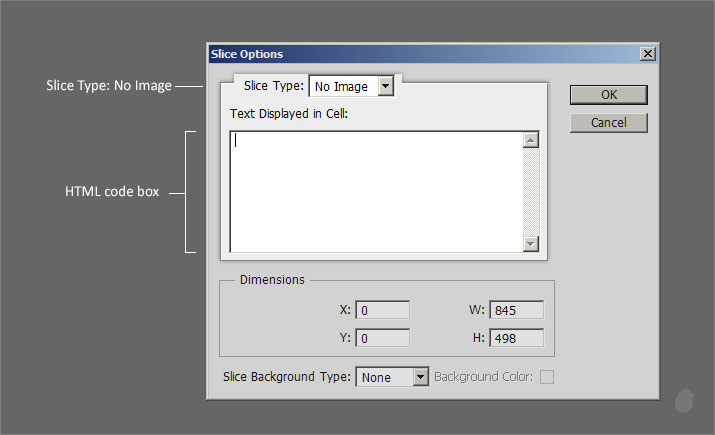Viewport: 715px width, 435px height.
Task: Click the 'Slice Type: No Image' annotation text
Action: (x=109, y=86)
